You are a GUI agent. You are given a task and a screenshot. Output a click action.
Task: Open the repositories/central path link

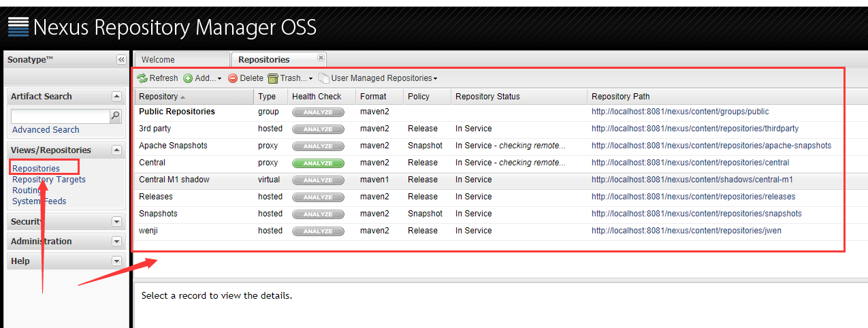click(x=690, y=163)
